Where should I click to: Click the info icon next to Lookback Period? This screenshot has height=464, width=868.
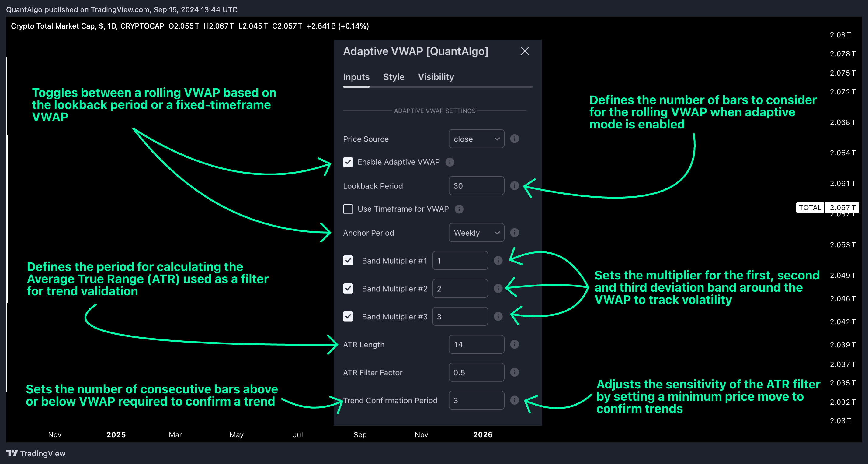coord(514,185)
